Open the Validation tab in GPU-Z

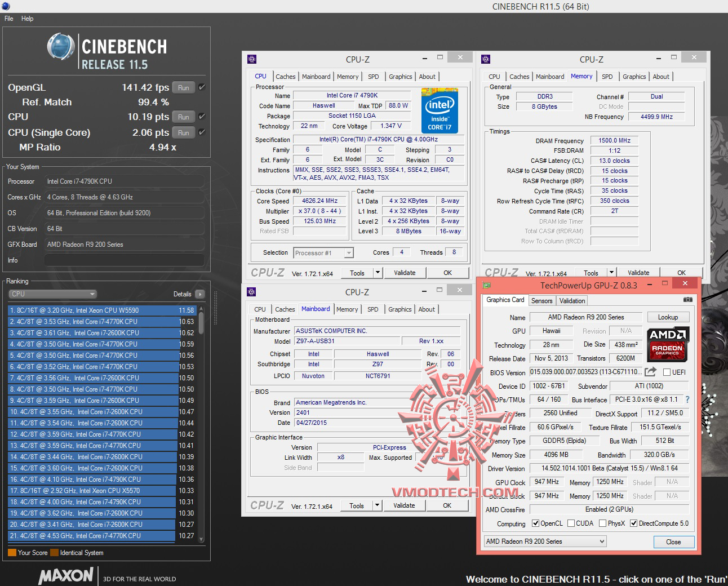tap(572, 301)
